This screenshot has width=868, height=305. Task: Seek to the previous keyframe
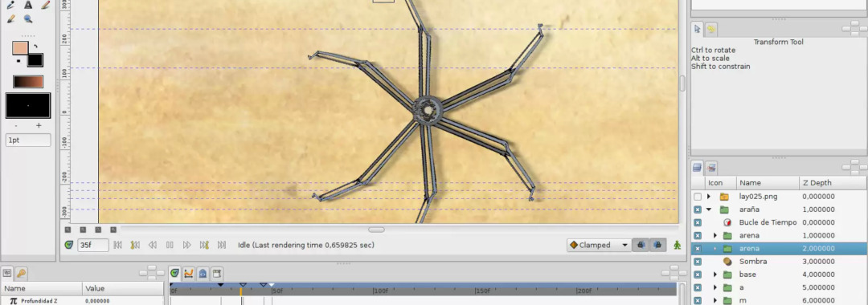(x=134, y=245)
